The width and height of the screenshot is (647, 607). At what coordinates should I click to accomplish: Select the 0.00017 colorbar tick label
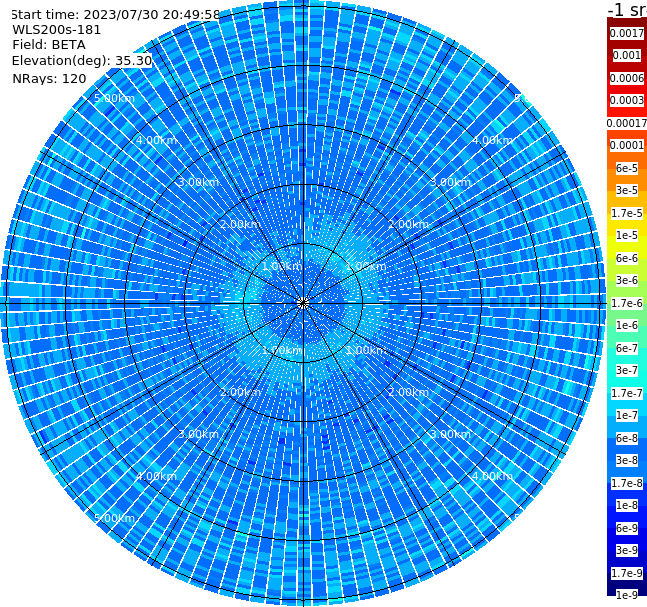tap(627, 123)
